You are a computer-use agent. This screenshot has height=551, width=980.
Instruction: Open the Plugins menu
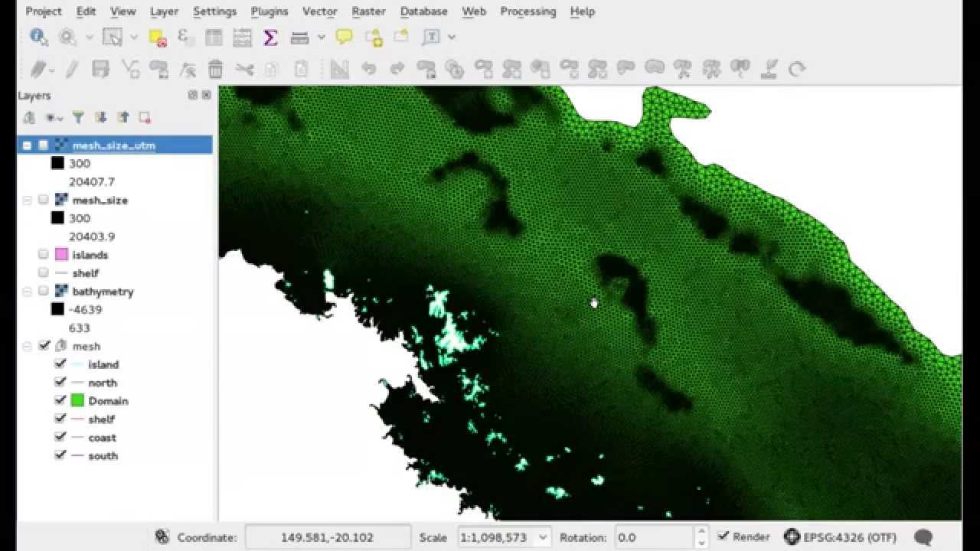269,11
